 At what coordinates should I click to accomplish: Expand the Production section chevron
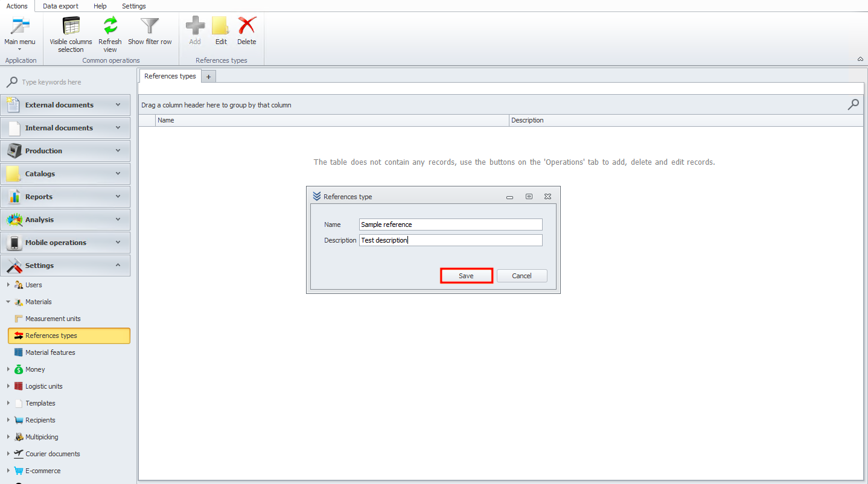pyautogui.click(x=118, y=150)
